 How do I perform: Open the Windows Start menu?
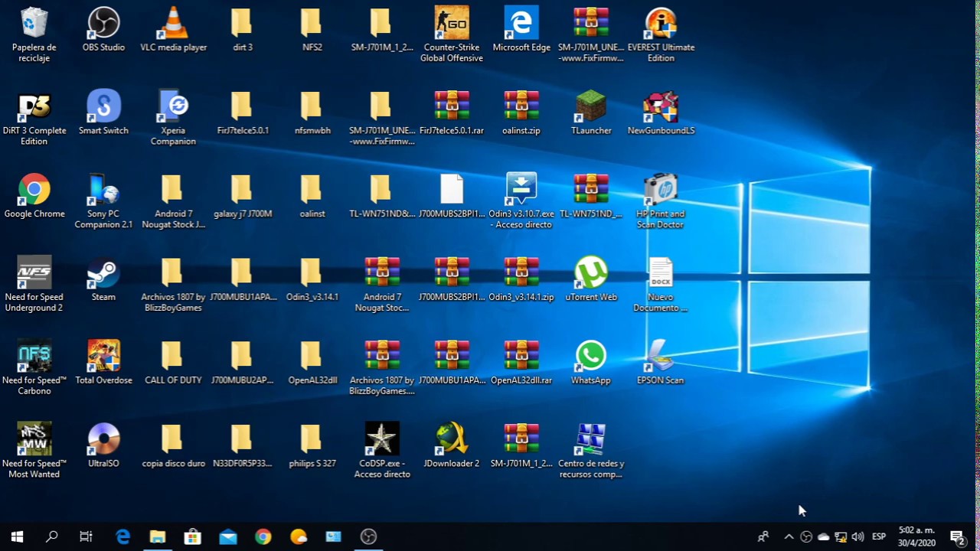17,536
